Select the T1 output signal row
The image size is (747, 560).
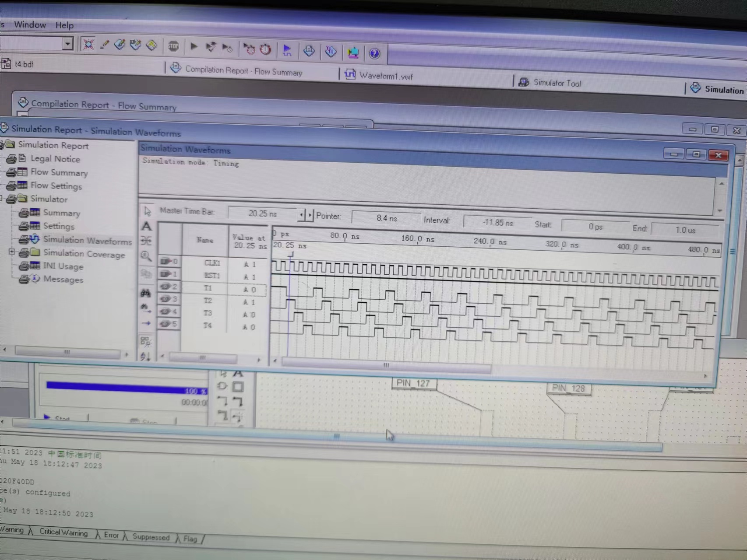click(x=212, y=288)
